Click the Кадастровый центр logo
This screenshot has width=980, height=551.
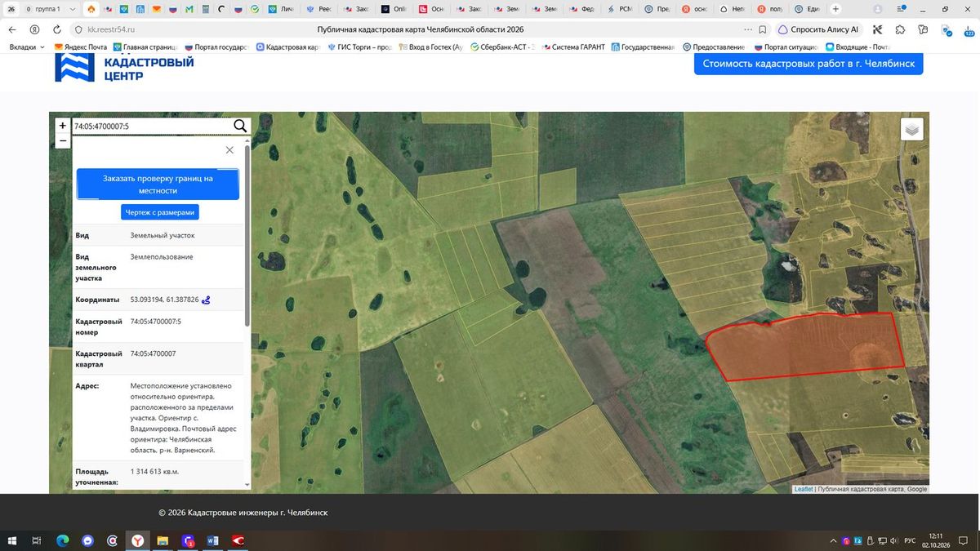(125, 68)
